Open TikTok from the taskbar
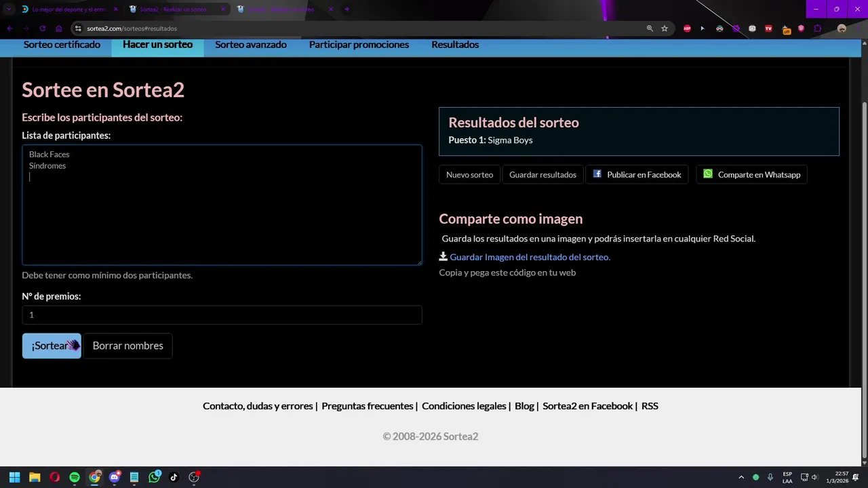 pos(174,477)
